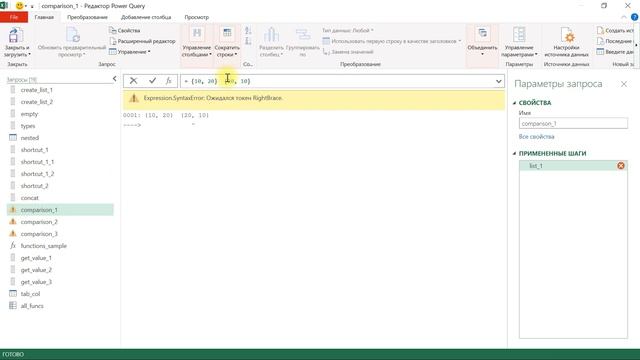Close the Параметры запроса panel
The image size is (640, 360).
pyautogui.click(x=624, y=84)
